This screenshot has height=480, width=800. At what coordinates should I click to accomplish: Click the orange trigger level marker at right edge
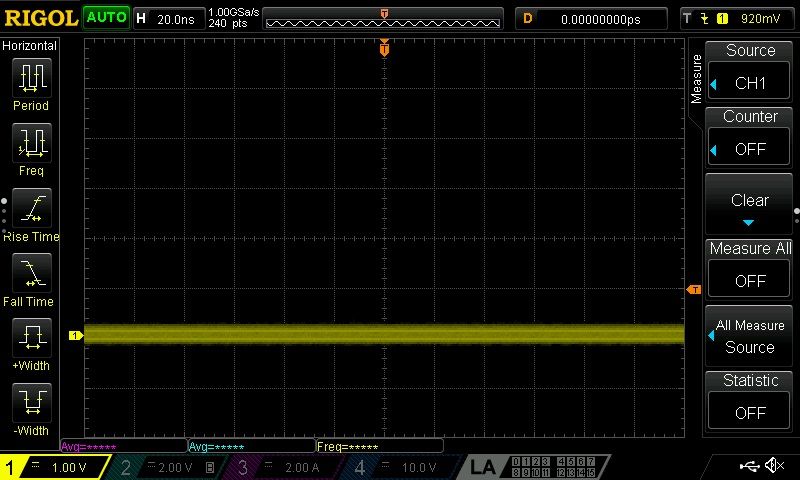694,289
